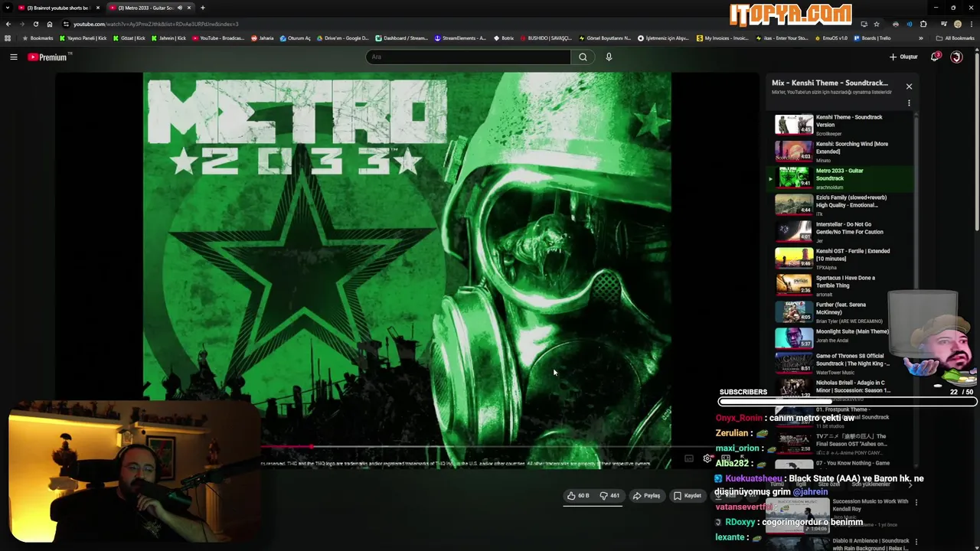
Task: Click the Paylaş share button
Action: [646, 496]
